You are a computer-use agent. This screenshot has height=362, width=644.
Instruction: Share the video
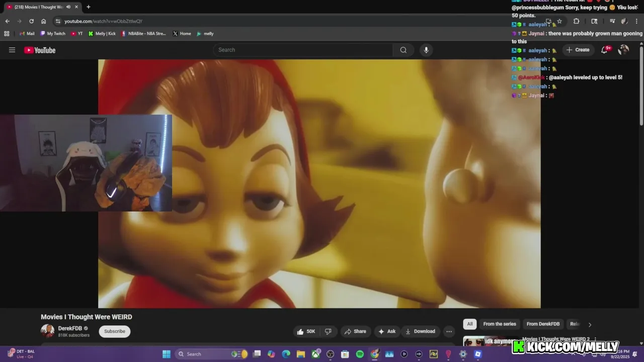[x=355, y=331]
